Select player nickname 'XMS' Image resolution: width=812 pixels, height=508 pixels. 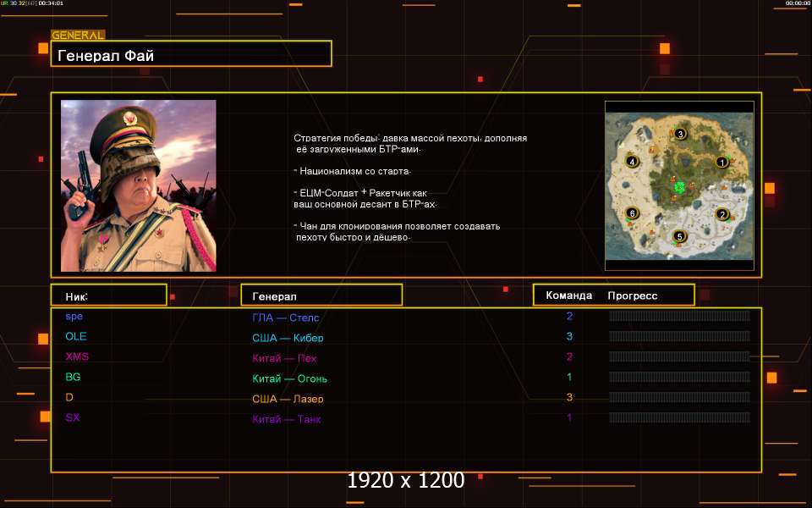(x=77, y=356)
